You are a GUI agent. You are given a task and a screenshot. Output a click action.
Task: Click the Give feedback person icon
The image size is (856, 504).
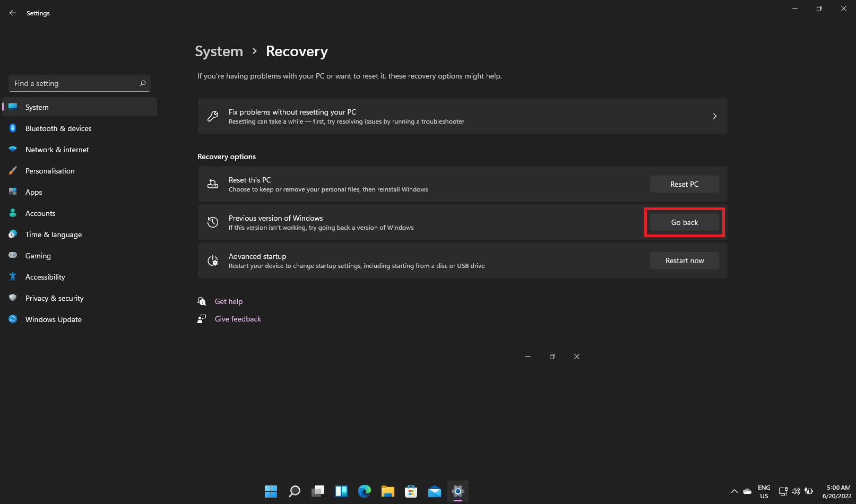pos(202,319)
